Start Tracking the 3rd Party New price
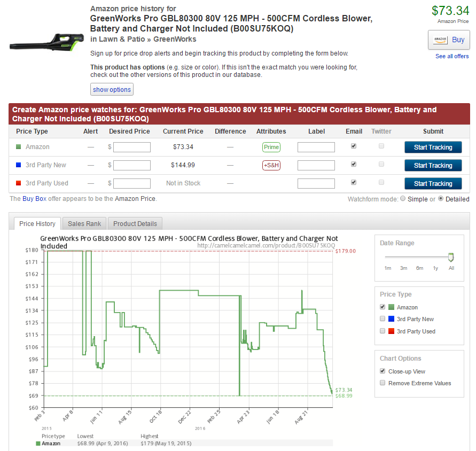The height and width of the screenshot is (451, 476). (433, 166)
